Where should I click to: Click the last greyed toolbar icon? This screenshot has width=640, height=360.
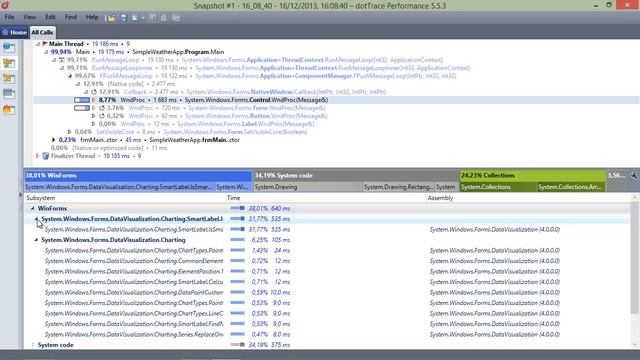[176, 18]
